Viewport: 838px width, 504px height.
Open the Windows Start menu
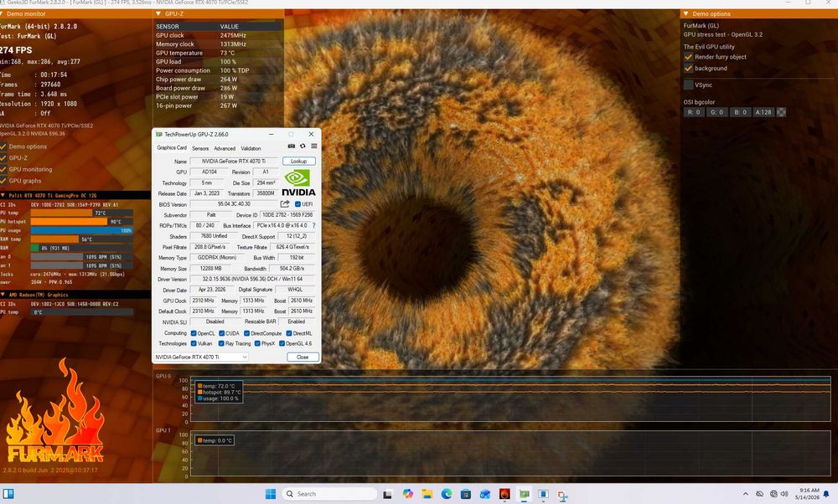(x=271, y=494)
